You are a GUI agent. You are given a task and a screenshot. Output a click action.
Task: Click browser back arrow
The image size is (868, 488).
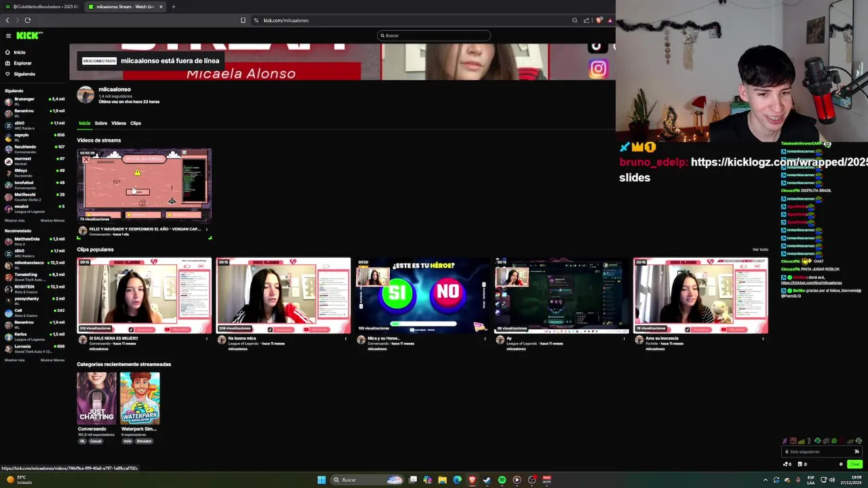[7, 20]
